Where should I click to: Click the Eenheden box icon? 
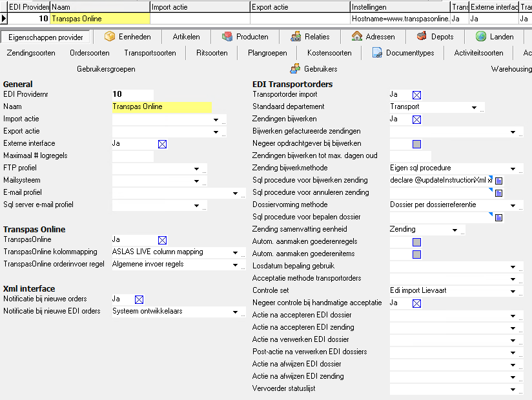110,37
